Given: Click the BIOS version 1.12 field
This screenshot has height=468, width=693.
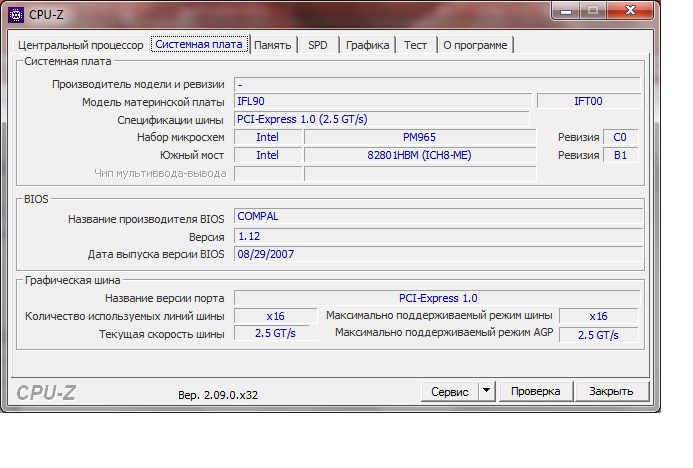Looking at the screenshot, I should click(x=438, y=236).
